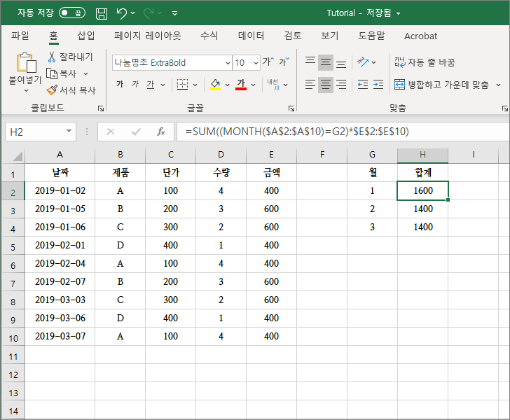Toggle italic formatting
Viewport: 510px width, 420px height.
[x=135, y=85]
